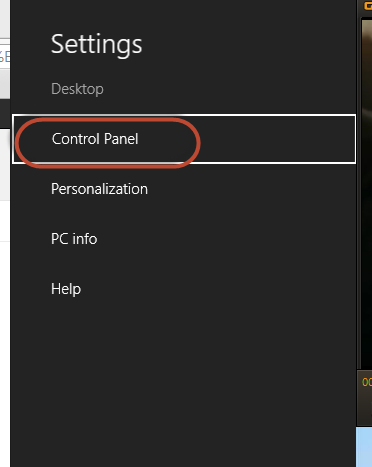Screen dimensions: 372x467
Task: Open Control Panel from Settings list
Action: [95, 139]
